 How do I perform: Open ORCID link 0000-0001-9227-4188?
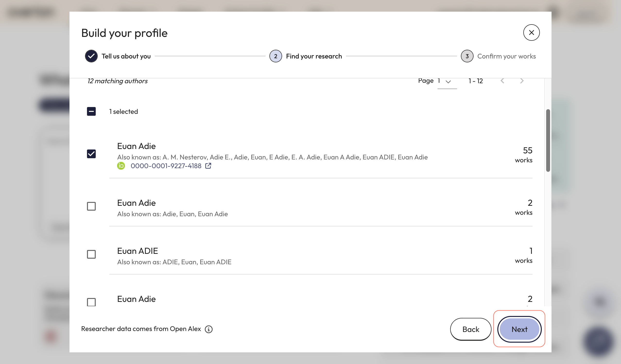click(x=166, y=166)
